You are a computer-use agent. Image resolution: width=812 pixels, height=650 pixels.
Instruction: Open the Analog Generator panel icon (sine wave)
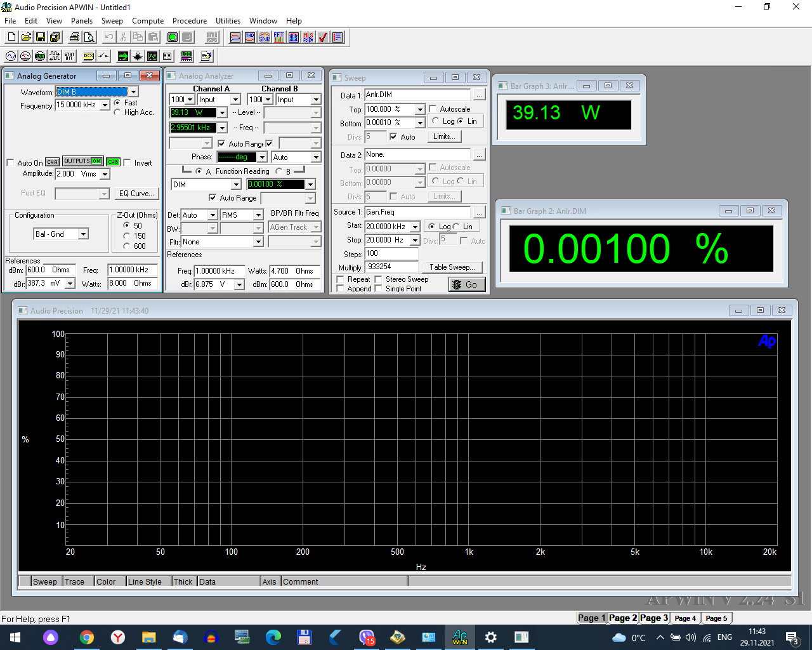pyautogui.click(x=11, y=56)
